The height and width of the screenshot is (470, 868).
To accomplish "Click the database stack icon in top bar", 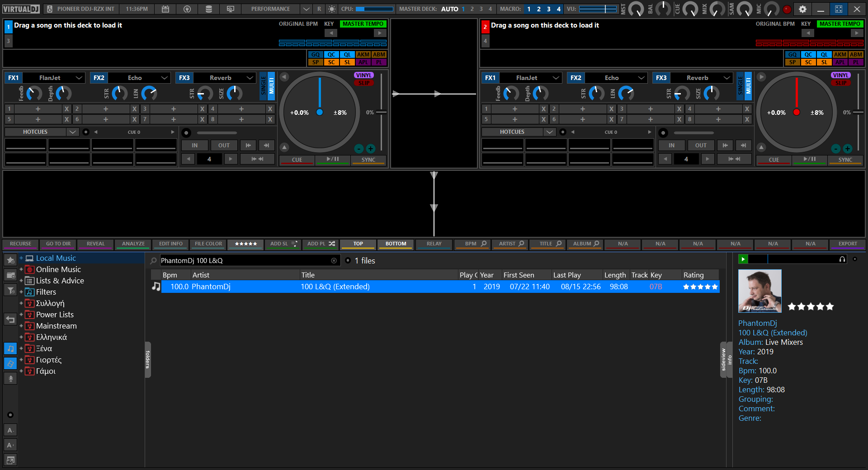I will point(208,9).
